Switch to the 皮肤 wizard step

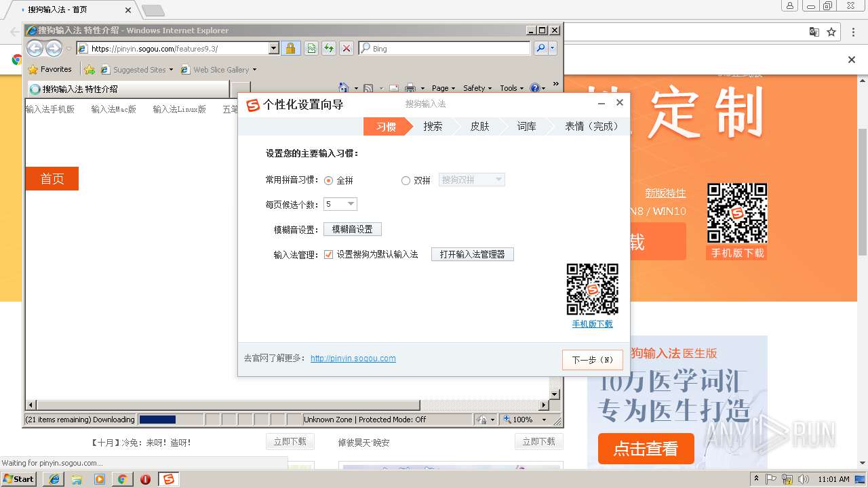[479, 126]
